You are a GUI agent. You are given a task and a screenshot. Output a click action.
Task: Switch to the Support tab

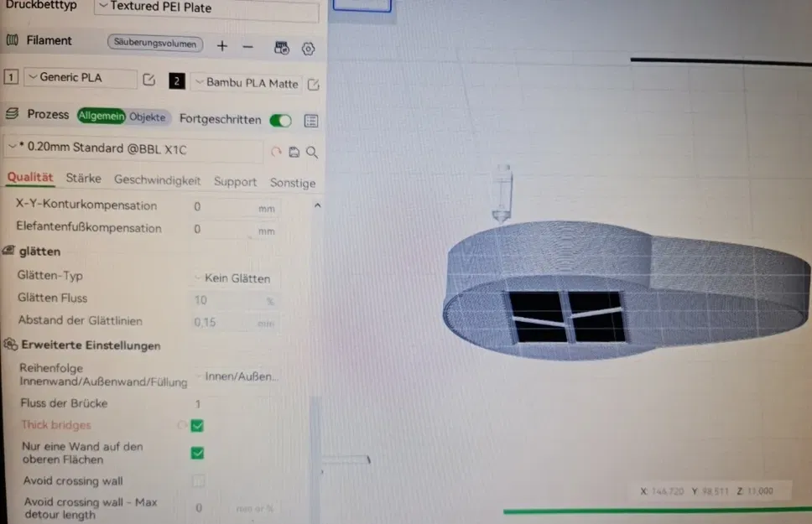pyautogui.click(x=235, y=182)
